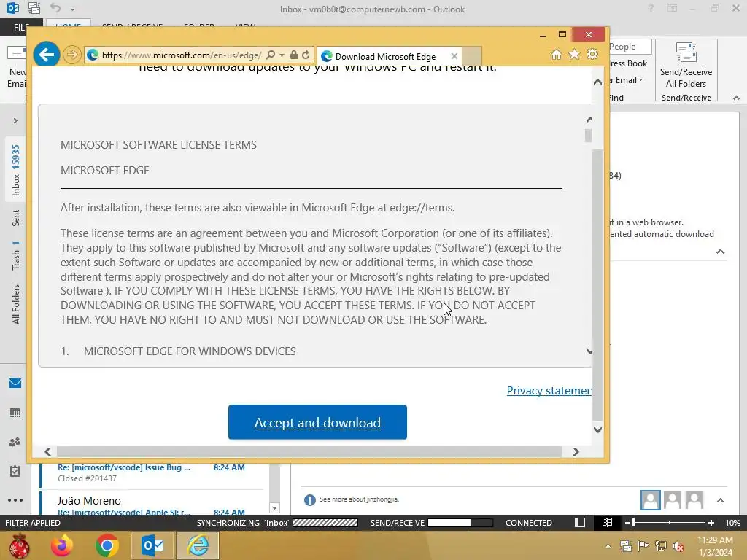This screenshot has width=747, height=560.
Task: Show hidden system tray icons arrow
Action: (x=608, y=546)
